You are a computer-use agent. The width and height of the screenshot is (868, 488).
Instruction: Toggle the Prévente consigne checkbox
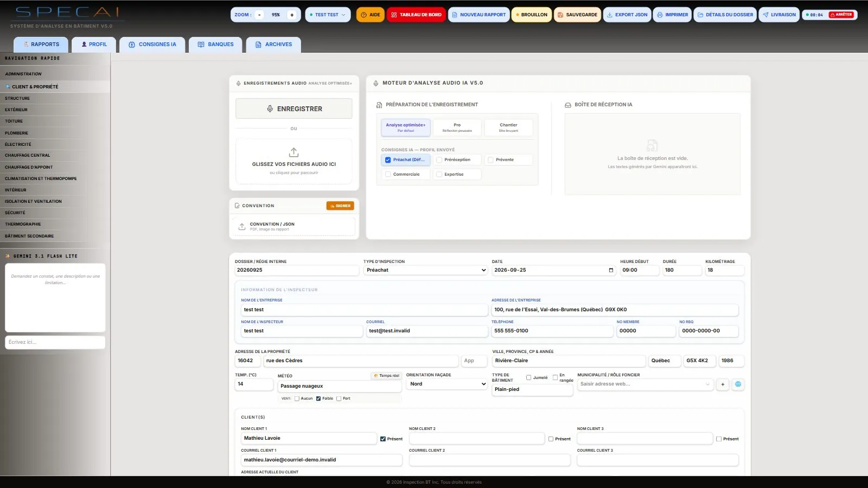pos(490,160)
